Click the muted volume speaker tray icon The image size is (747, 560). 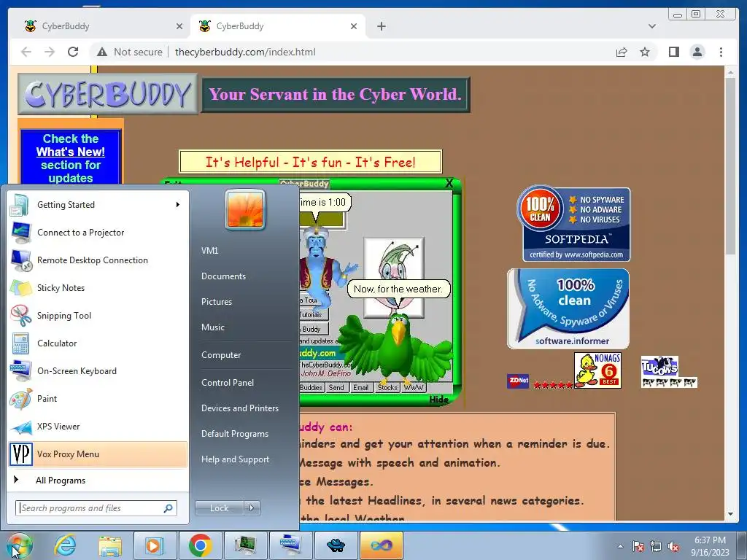[673, 546]
